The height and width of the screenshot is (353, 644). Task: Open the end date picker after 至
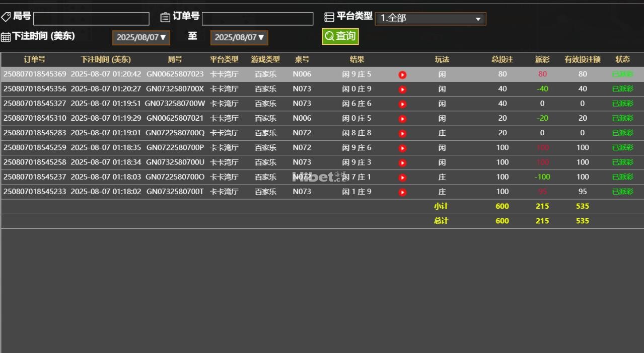[239, 38]
